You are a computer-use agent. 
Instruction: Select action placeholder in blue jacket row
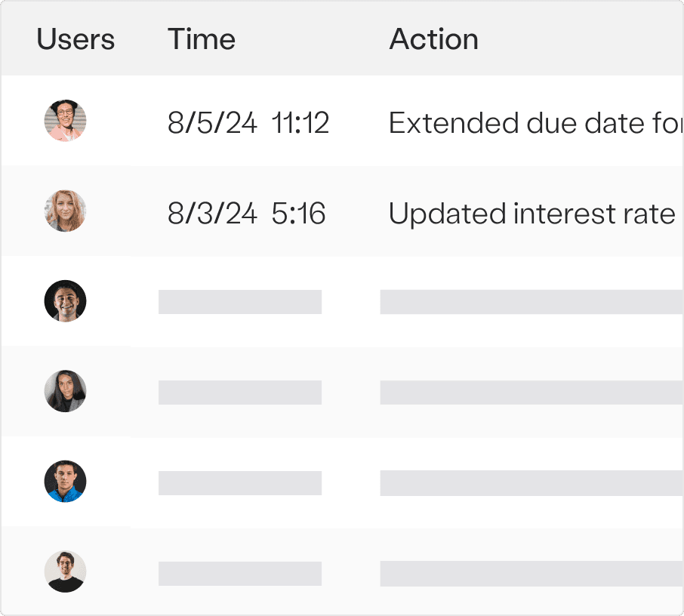coord(531,483)
